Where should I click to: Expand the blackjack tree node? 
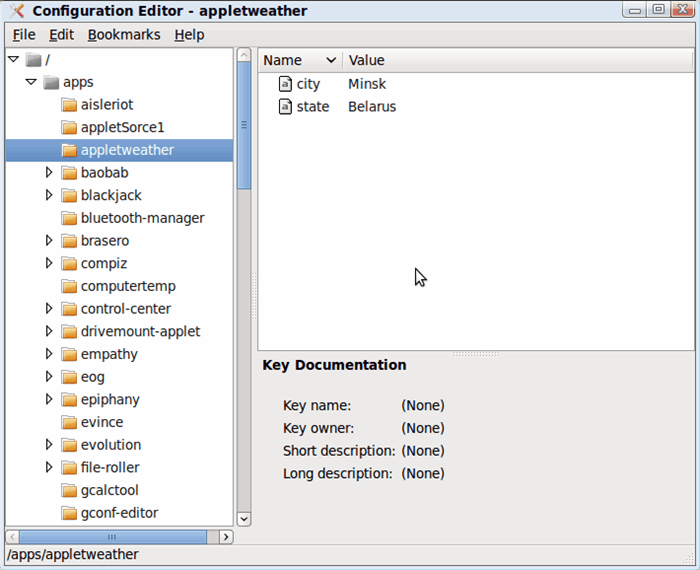(x=49, y=195)
